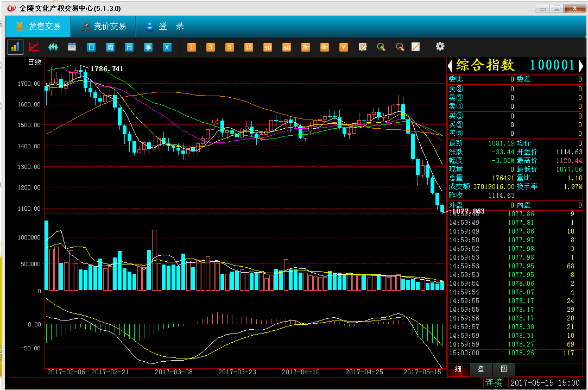
Task: Click change value -33.44
Action: click(x=503, y=152)
